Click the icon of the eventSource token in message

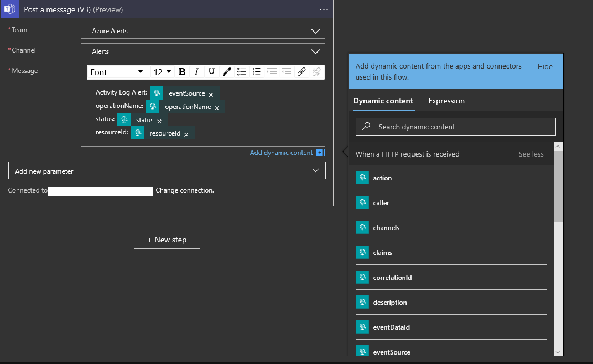click(x=157, y=93)
